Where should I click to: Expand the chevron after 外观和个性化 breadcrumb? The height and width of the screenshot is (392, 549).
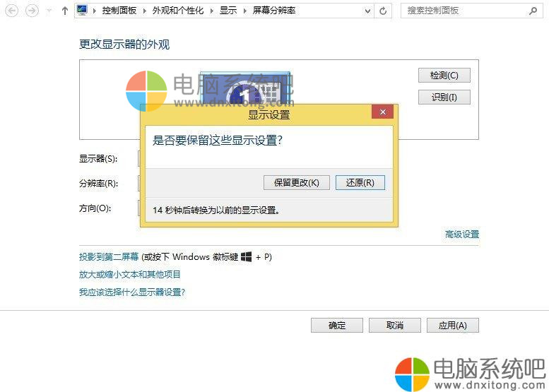(213, 11)
